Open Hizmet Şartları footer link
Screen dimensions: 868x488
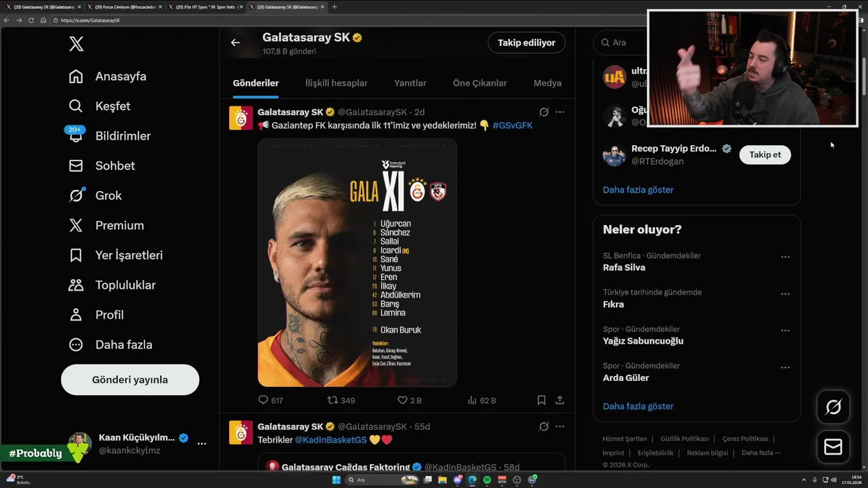pyautogui.click(x=625, y=439)
